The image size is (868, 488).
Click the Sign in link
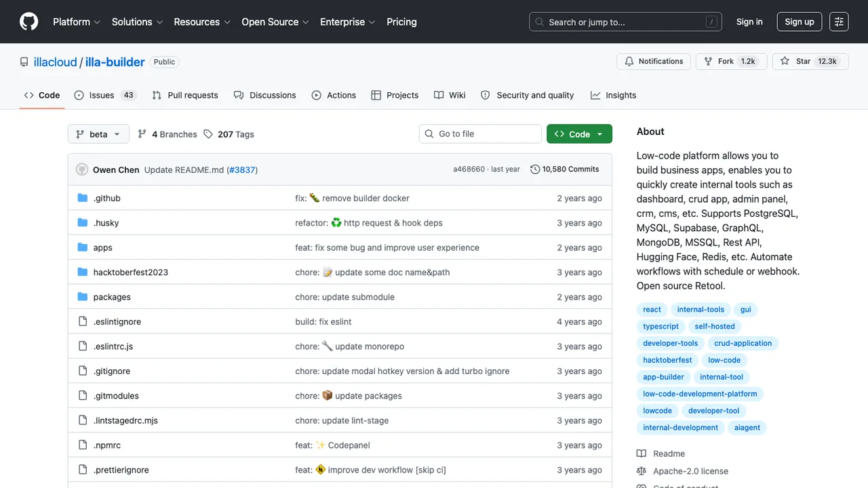749,22
